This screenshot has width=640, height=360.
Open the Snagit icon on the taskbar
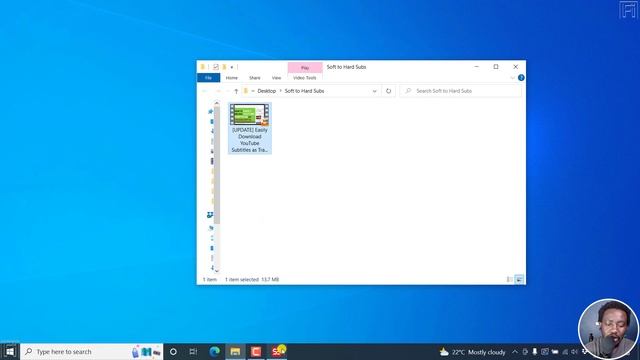pos(277,351)
